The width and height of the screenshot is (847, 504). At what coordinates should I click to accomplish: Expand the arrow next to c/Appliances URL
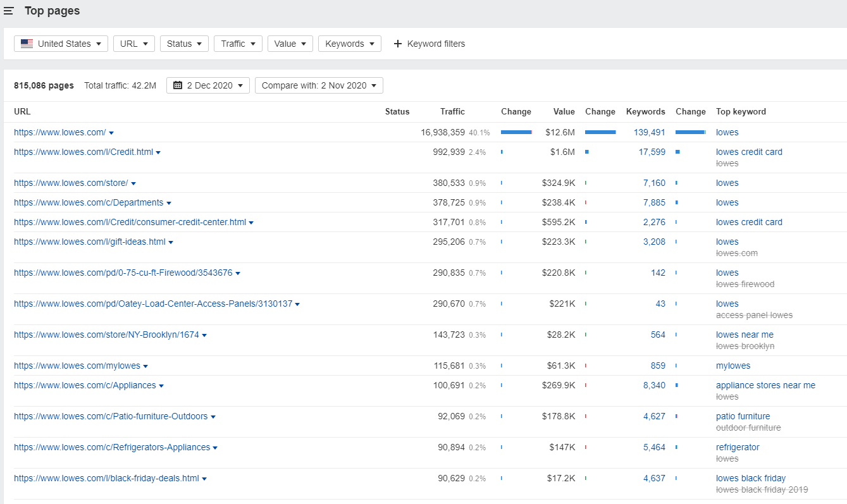(161, 386)
